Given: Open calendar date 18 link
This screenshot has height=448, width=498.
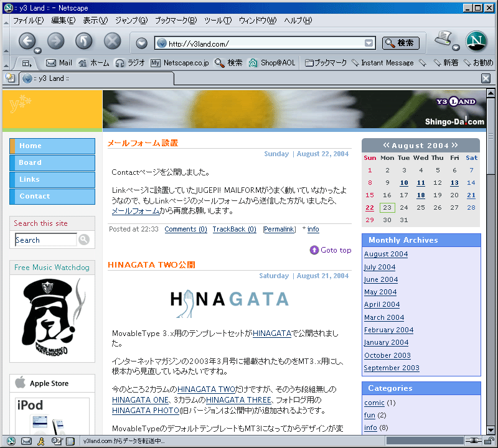Looking at the screenshot, I should coord(421,195).
